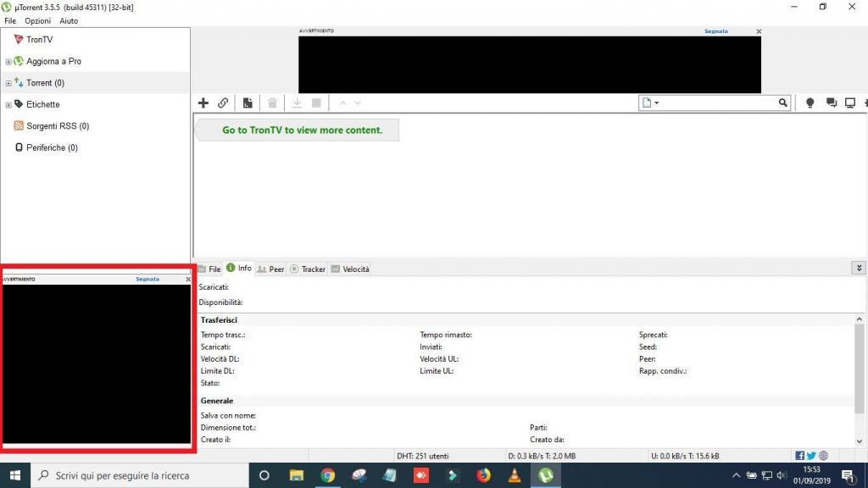Switch to the Peer tab
Image resolution: width=868 pixels, height=488 pixels.
coord(270,269)
